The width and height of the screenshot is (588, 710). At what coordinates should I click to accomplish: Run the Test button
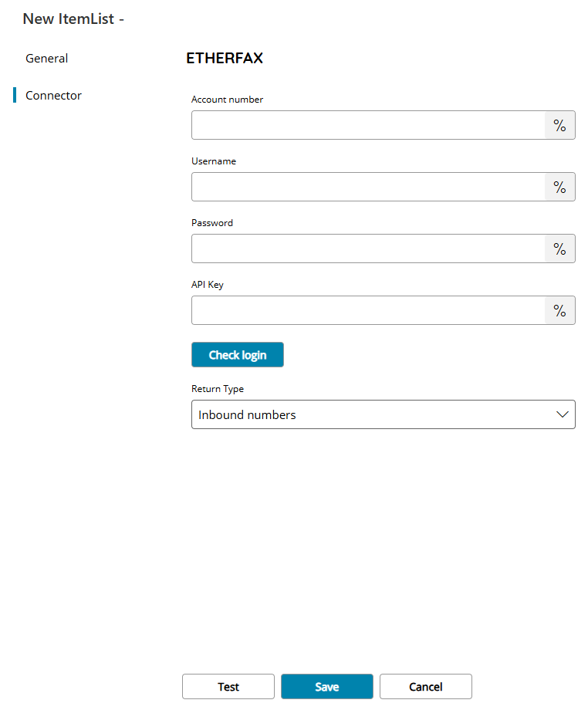point(228,686)
